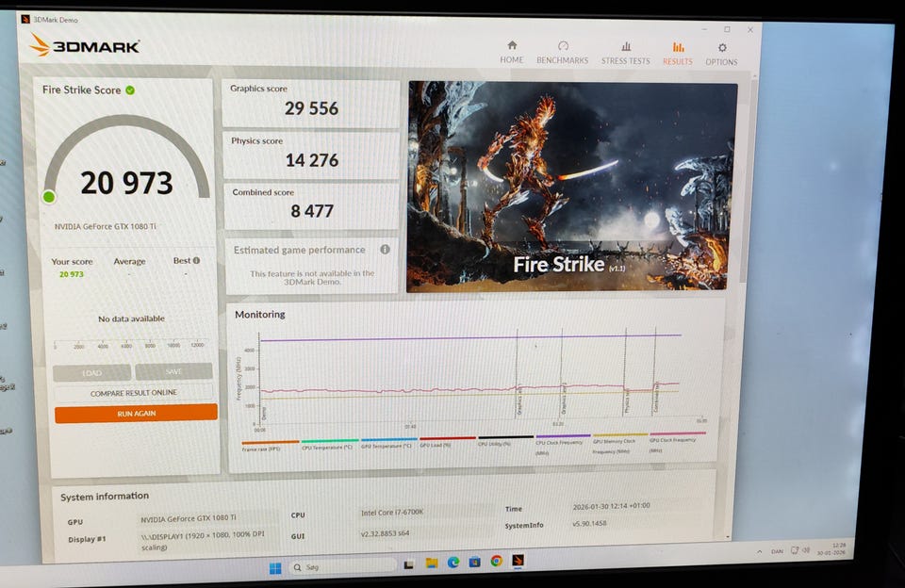Image resolution: width=905 pixels, height=588 pixels.
Task: Click Compare Result Online
Action: click(133, 393)
